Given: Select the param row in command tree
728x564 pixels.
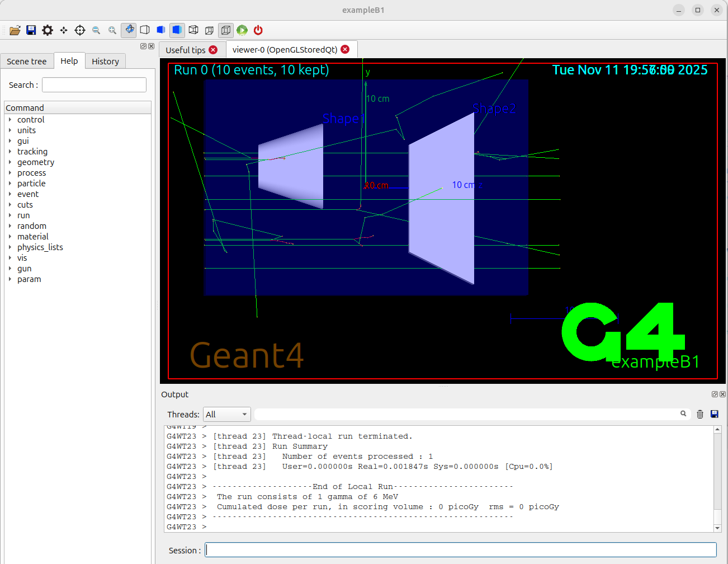Looking at the screenshot, I should pos(78,279).
